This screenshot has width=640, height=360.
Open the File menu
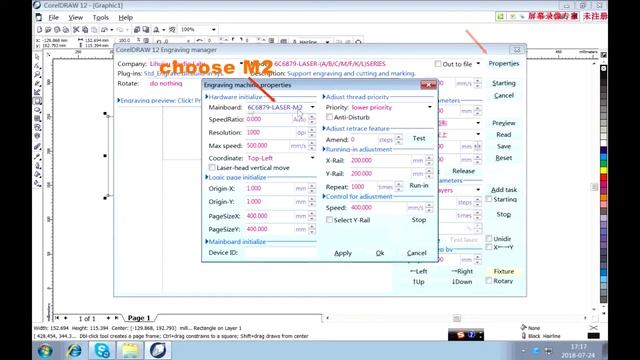(x=53, y=18)
